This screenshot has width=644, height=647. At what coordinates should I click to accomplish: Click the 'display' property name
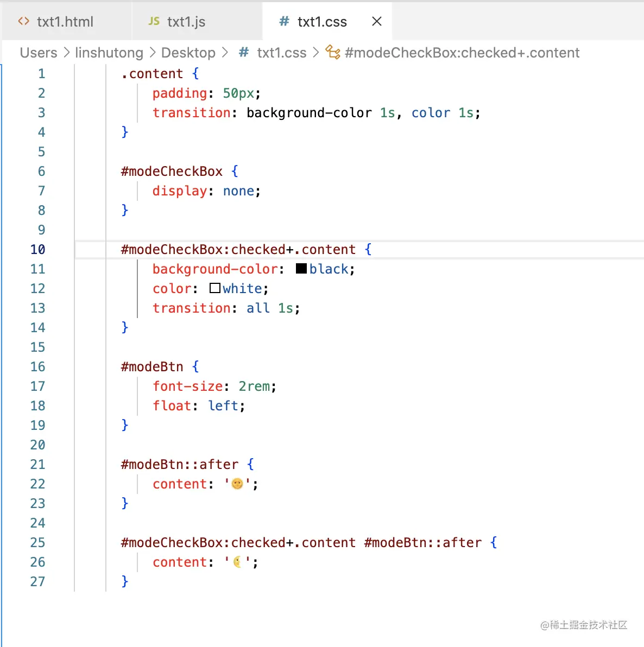[180, 191]
